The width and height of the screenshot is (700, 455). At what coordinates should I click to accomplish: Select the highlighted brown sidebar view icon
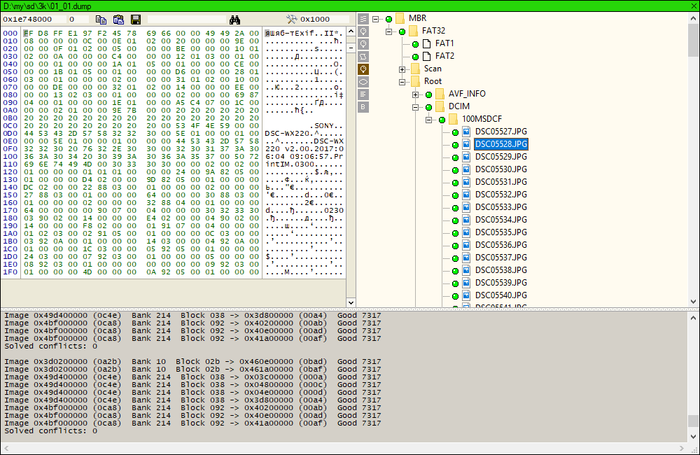coord(364,69)
